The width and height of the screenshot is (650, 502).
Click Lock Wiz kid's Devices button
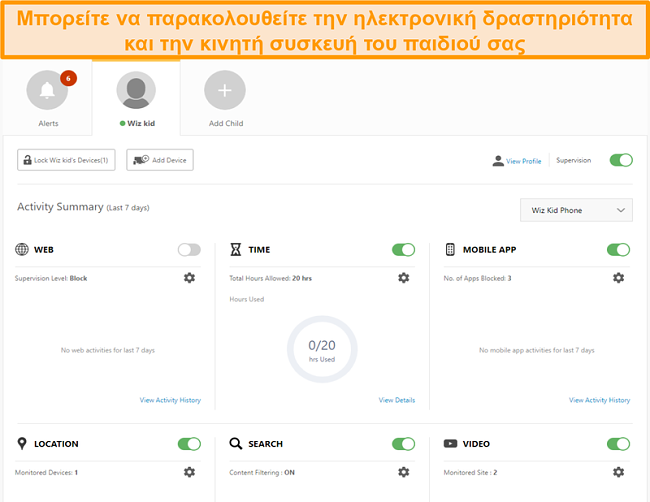tap(67, 160)
